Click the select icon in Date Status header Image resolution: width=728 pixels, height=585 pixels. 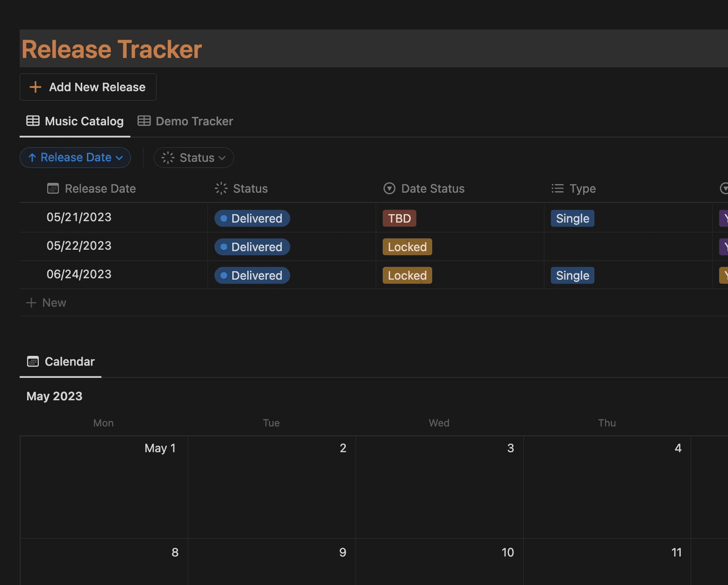click(389, 188)
